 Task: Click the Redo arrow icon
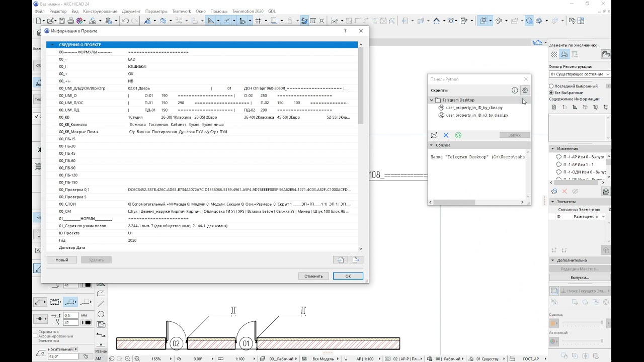[134, 21]
